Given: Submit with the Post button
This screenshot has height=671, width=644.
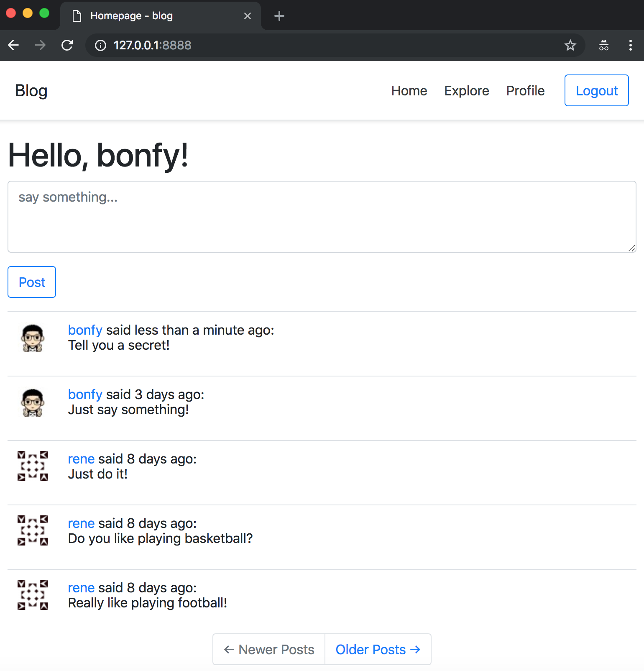Looking at the screenshot, I should point(32,282).
